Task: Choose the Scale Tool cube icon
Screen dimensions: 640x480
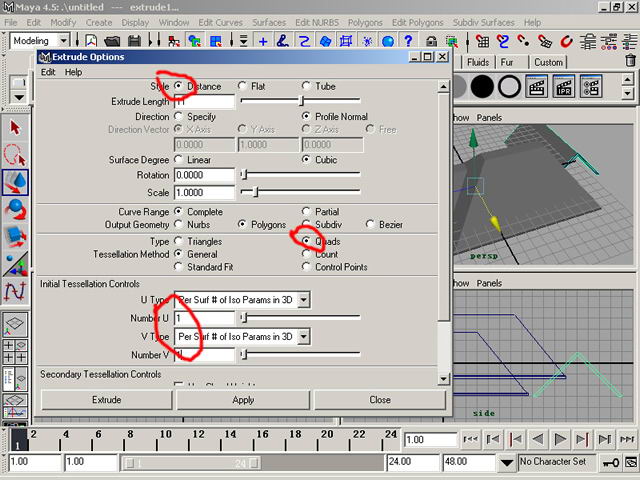Action: pyautogui.click(x=15, y=236)
